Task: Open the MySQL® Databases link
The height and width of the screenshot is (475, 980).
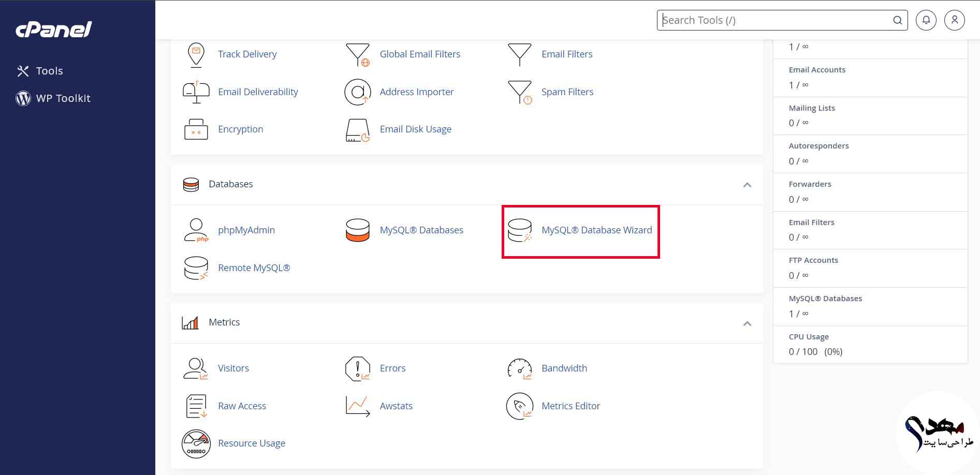Action: click(x=421, y=230)
